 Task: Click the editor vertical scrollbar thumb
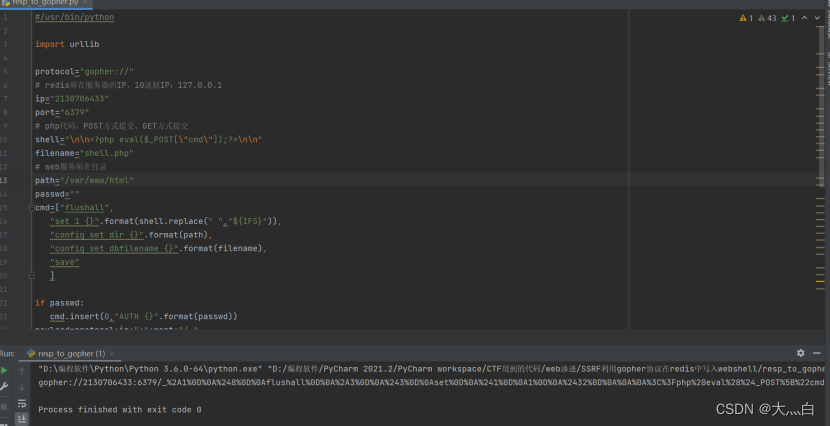point(821,106)
